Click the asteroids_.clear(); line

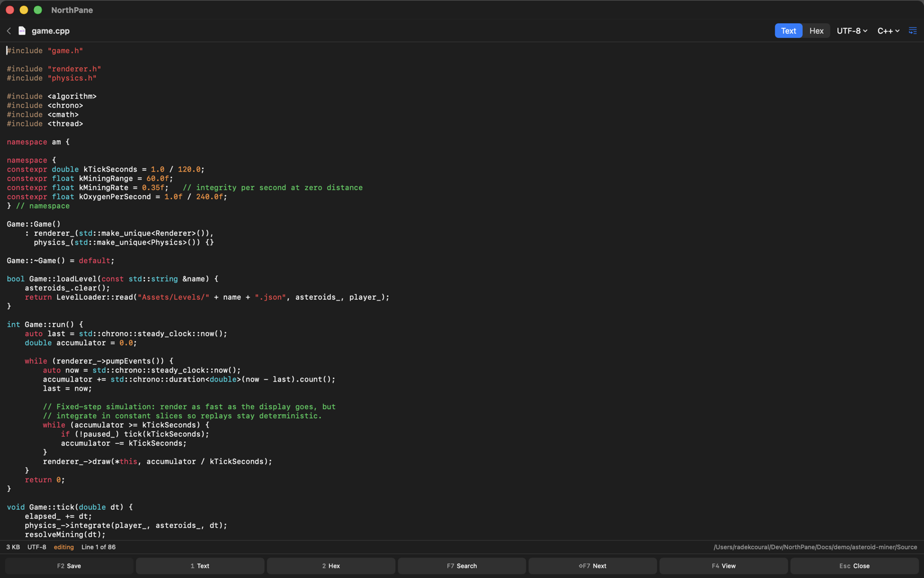click(x=67, y=288)
